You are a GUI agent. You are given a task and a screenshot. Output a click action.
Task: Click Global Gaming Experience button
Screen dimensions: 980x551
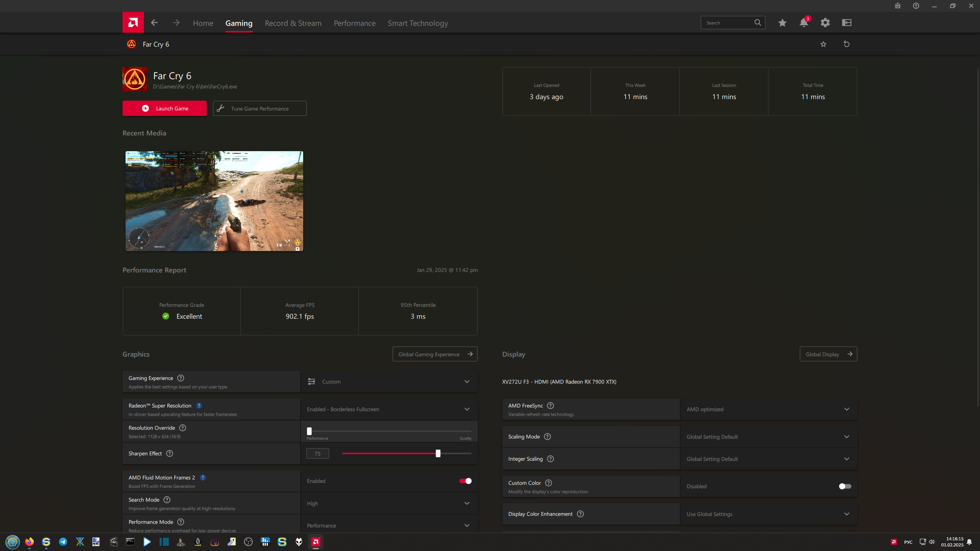click(435, 354)
